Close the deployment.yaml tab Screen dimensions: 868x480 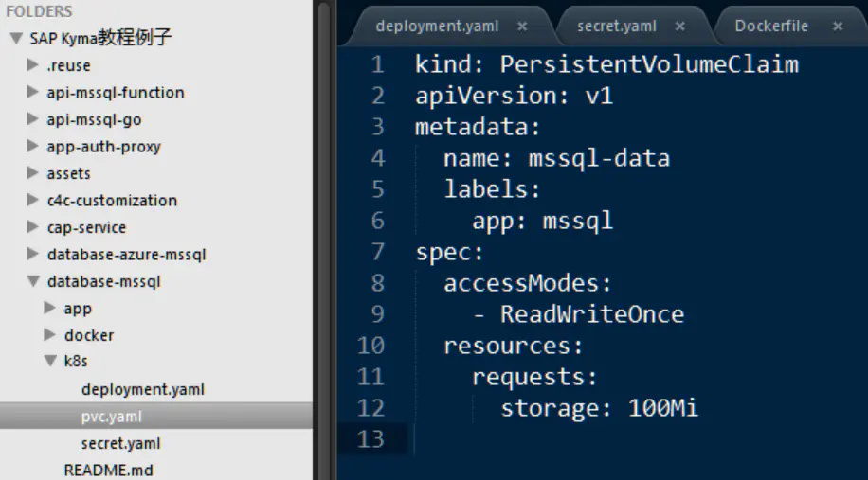(522, 27)
